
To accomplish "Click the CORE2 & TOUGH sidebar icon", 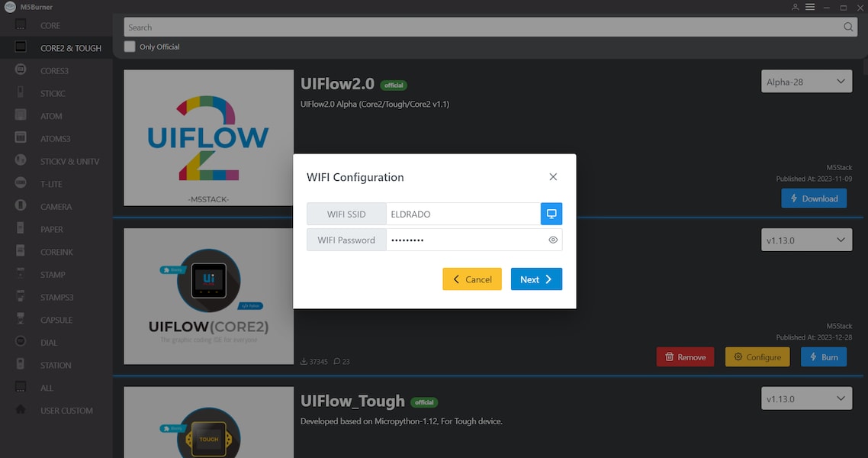I will coord(21,47).
